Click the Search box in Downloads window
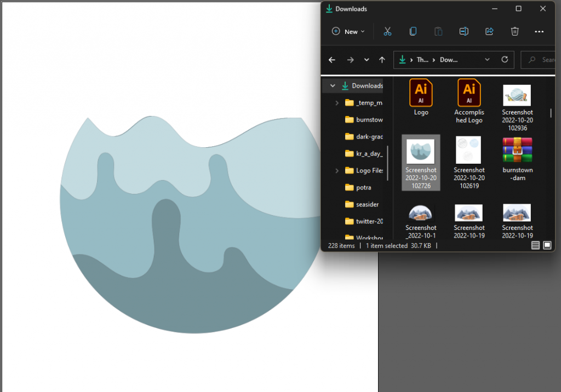The width and height of the screenshot is (561, 392). pos(538,60)
